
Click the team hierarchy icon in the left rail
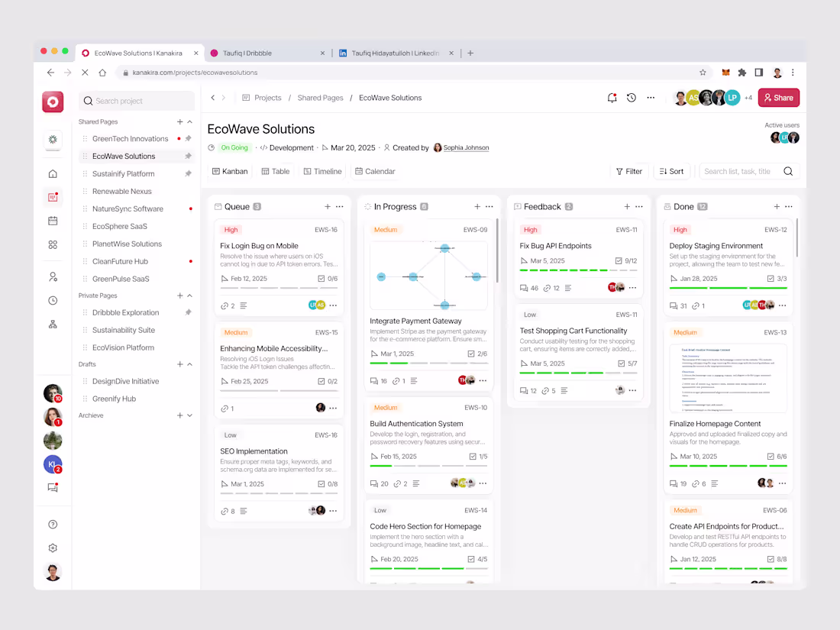pos(52,324)
